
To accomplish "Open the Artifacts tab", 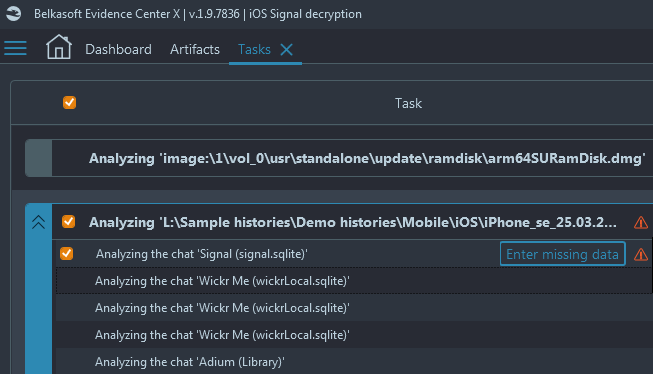I will click(x=194, y=50).
